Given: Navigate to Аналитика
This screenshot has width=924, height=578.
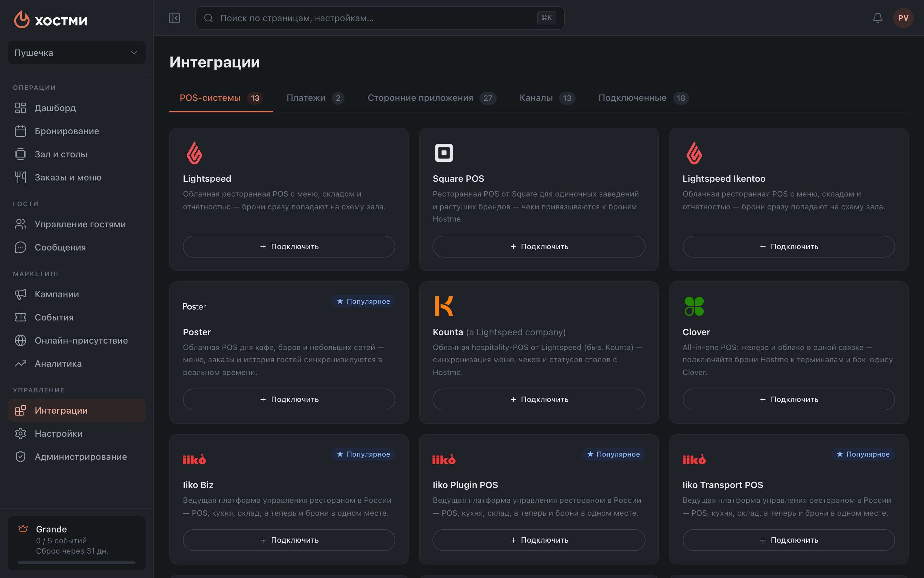Looking at the screenshot, I should click(x=76, y=363).
